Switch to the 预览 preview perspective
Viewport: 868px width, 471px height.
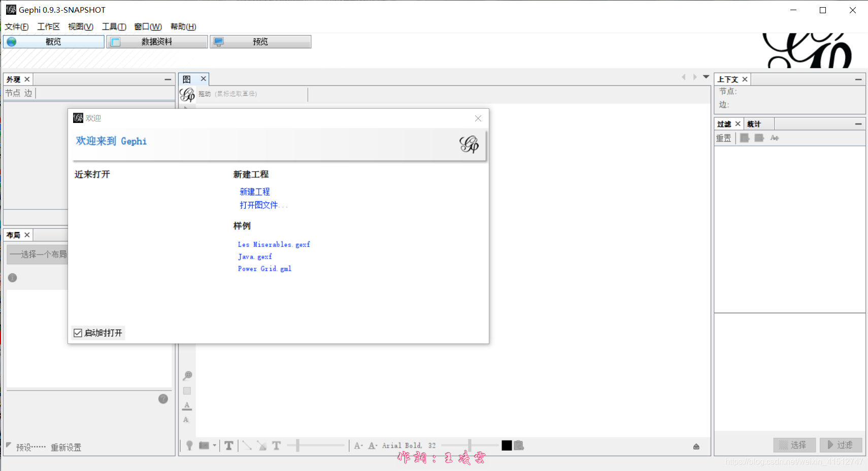[x=260, y=42]
